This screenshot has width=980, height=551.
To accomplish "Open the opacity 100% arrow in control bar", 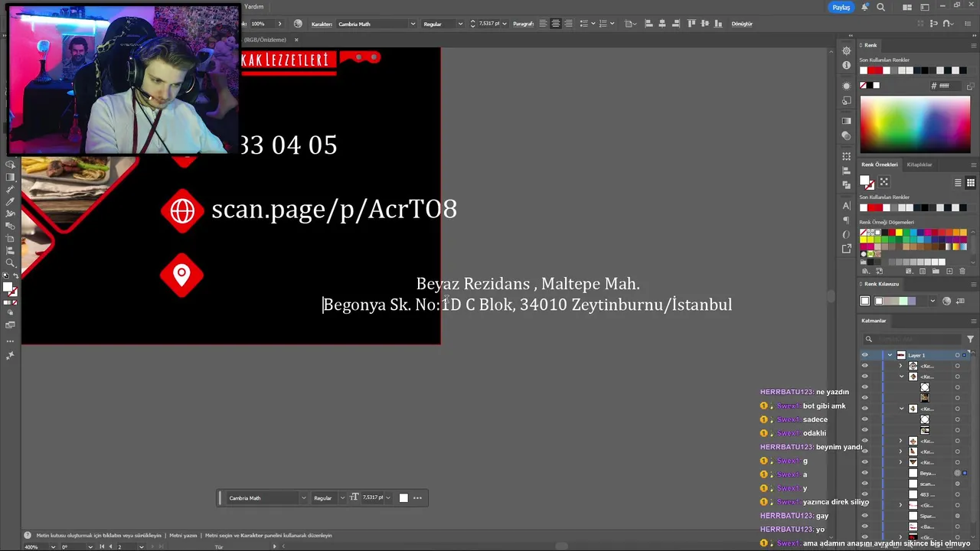I will [279, 24].
